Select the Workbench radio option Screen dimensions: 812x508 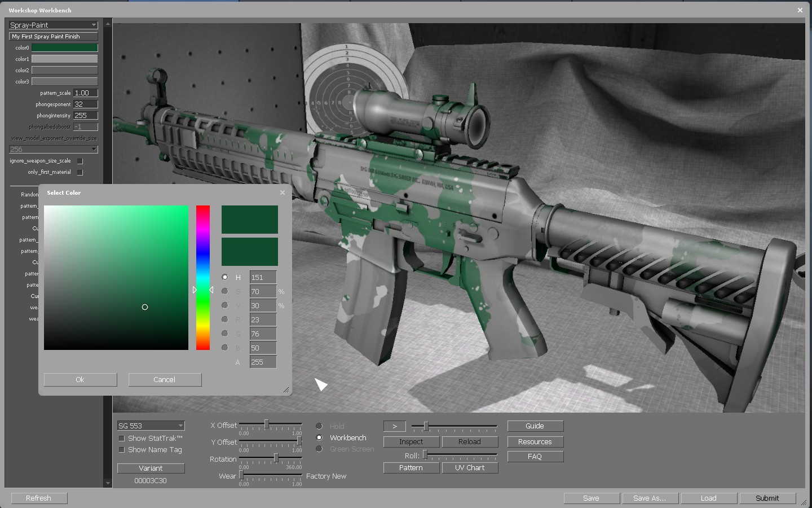pos(319,437)
